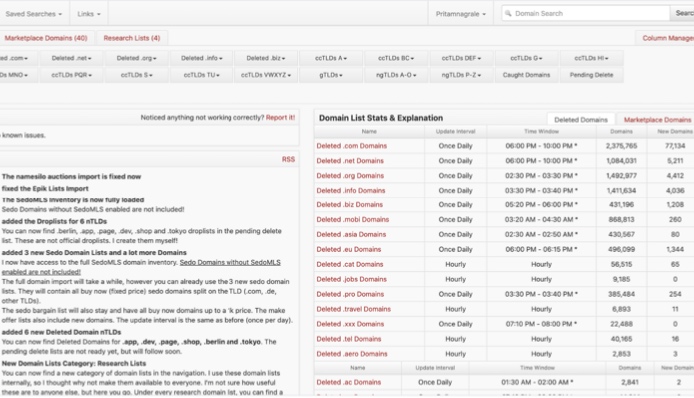Viewport: 694px width, 398px height.
Task: Open the Pritamnagrale user menu
Action: coord(460,14)
